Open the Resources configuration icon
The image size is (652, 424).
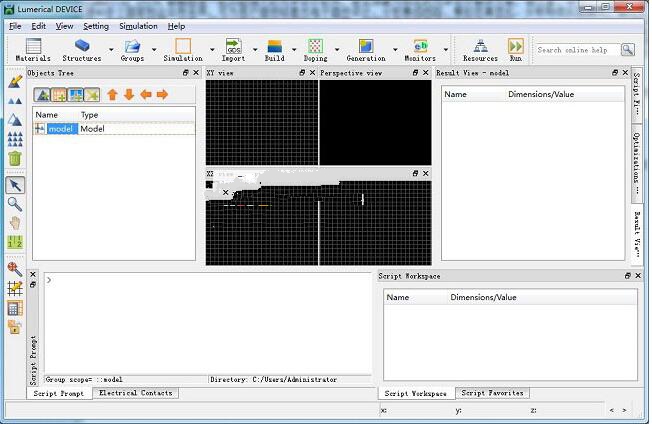[x=481, y=46]
